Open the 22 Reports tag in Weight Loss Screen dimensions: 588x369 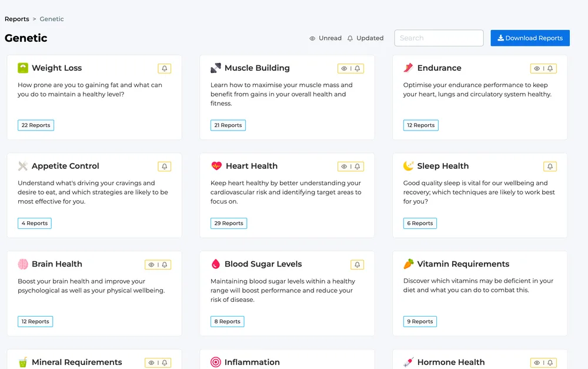(36, 125)
